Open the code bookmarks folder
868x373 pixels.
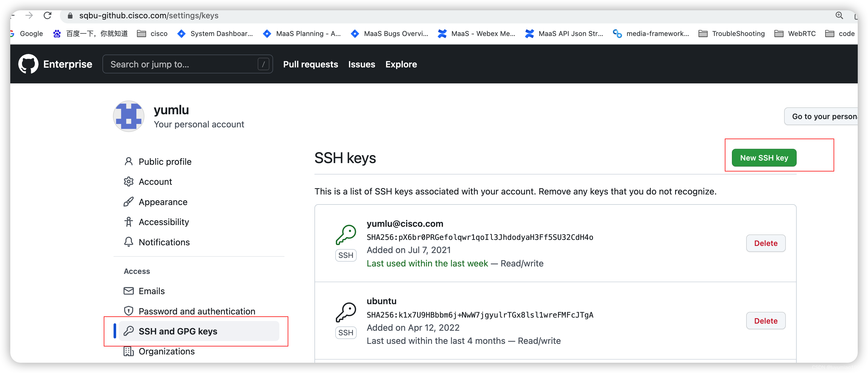click(x=840, y=33)
